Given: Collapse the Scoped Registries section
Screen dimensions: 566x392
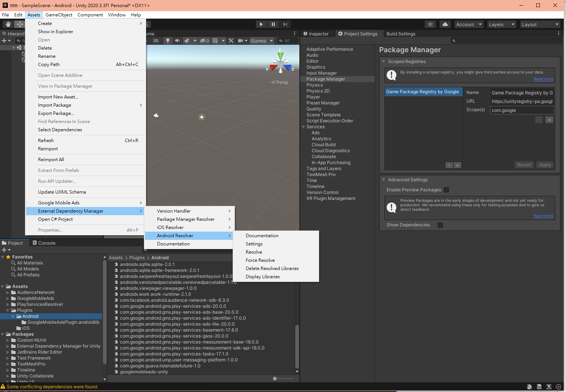Looking at the screenshot, I should click(x=383, y=62).
